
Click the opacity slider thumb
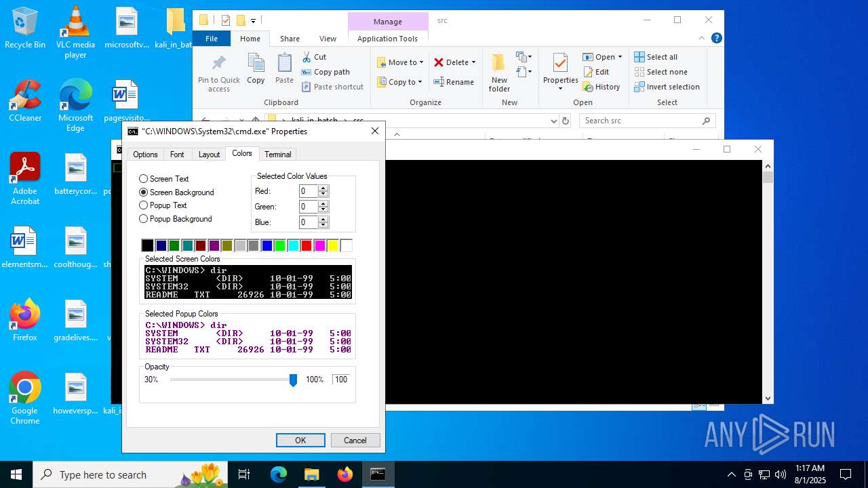pos(293,380)
